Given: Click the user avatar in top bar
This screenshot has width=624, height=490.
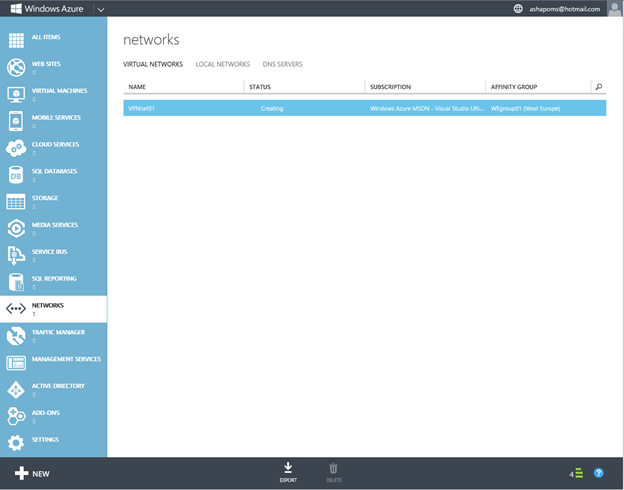Looking at the screenshot, I should (614, 8).
